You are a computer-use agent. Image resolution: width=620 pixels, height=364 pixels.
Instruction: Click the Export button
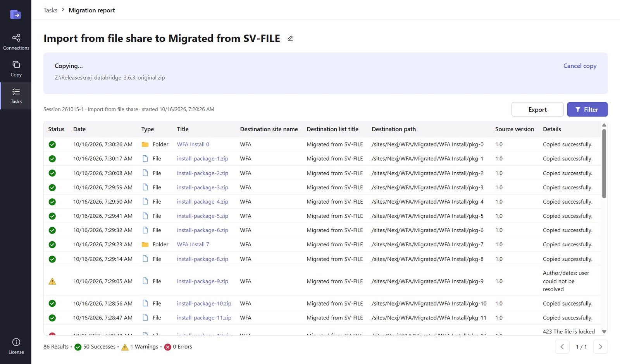pos(537,110)
